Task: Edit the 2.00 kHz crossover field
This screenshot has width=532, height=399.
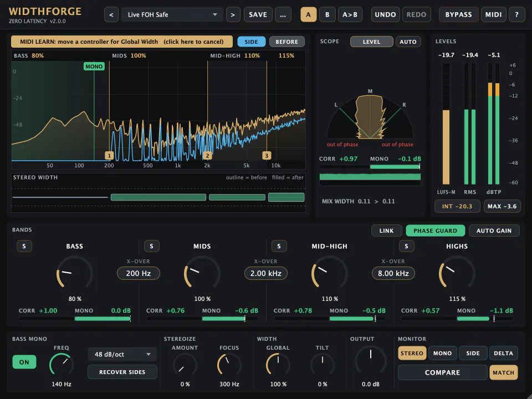Action: coord(266,273)
